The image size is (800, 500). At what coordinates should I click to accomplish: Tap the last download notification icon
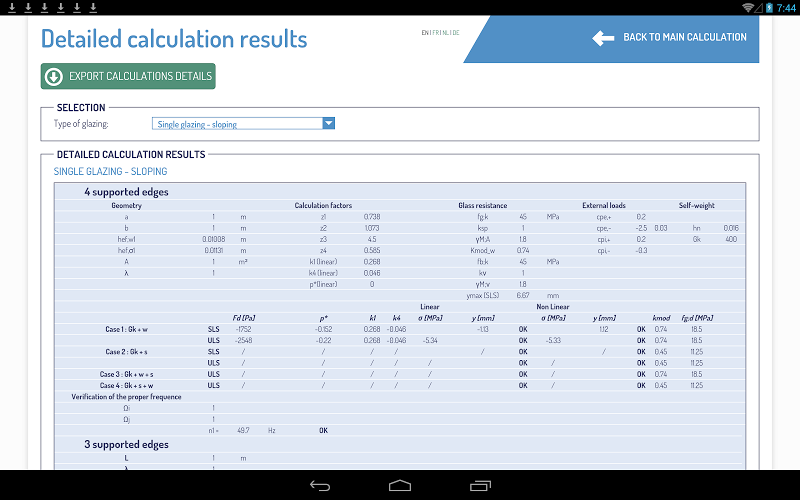[x=93, y=7]
